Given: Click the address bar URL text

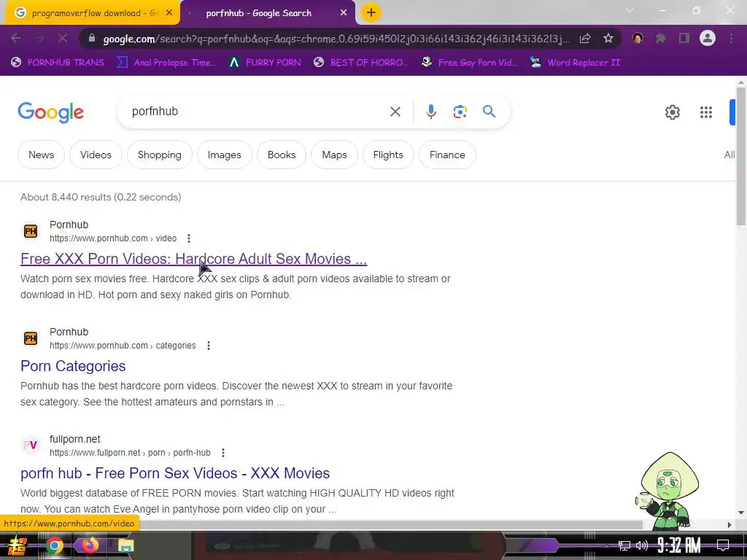Looking at the screenshot, I should 336,39.
